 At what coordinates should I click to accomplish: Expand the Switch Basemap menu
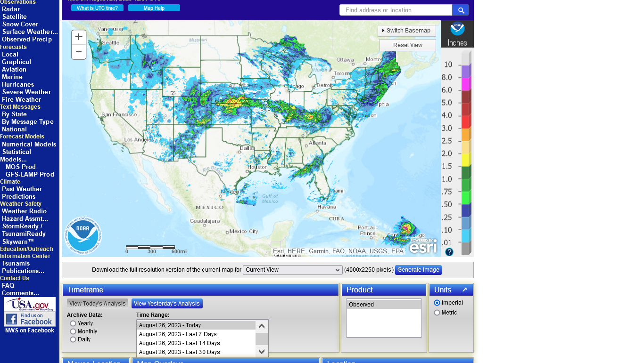(x=407, y=31)
